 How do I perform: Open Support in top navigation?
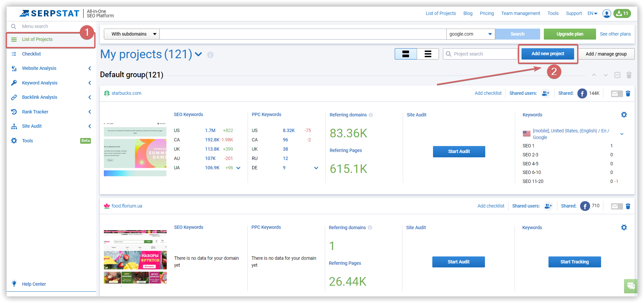[x=574, y=13]
